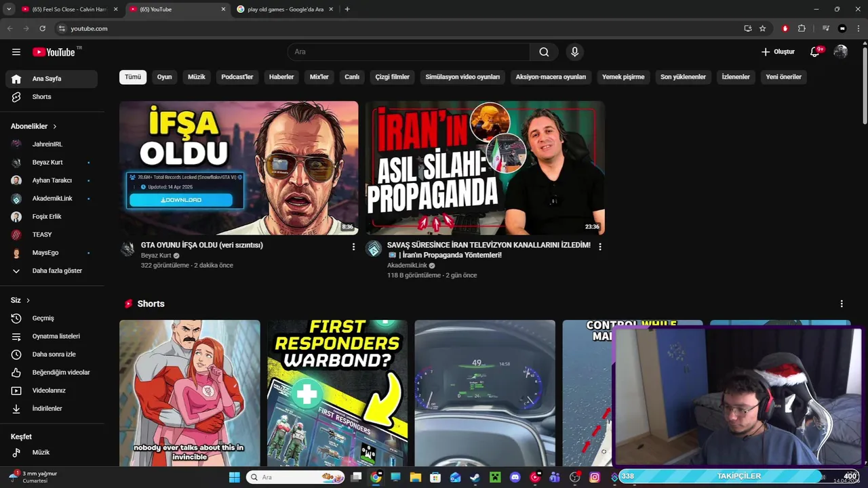Expand Daha fazla göster in subscriptions
This screenshot has height=488, width=868.
click(52, 271)
